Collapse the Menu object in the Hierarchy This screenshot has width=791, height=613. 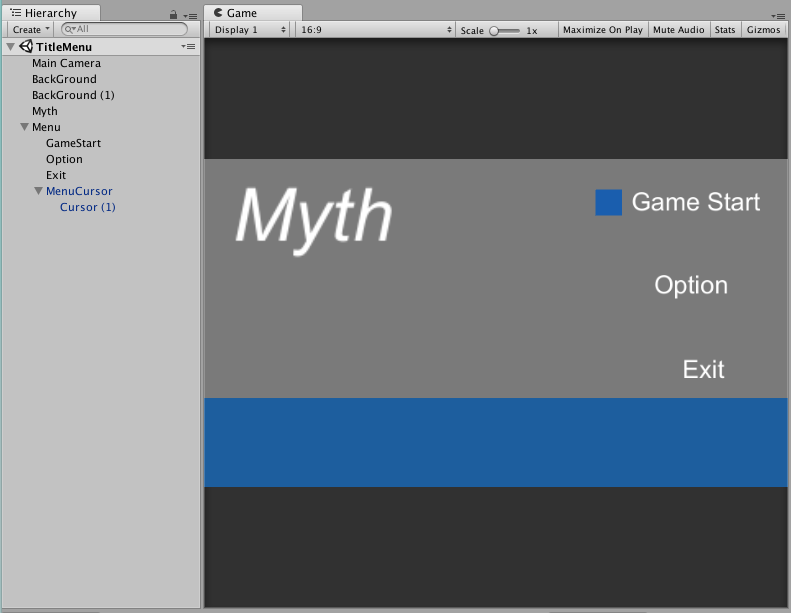pyautogui.click(x=24, y=127)
